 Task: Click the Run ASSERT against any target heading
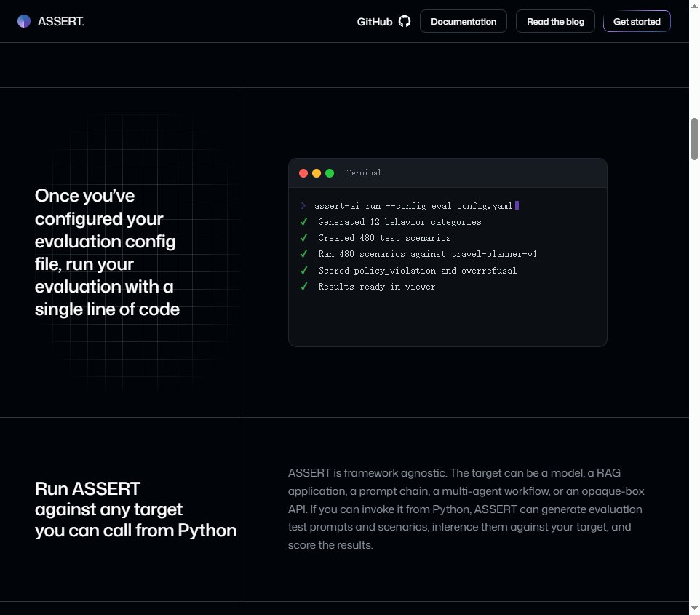coord(136,509)
